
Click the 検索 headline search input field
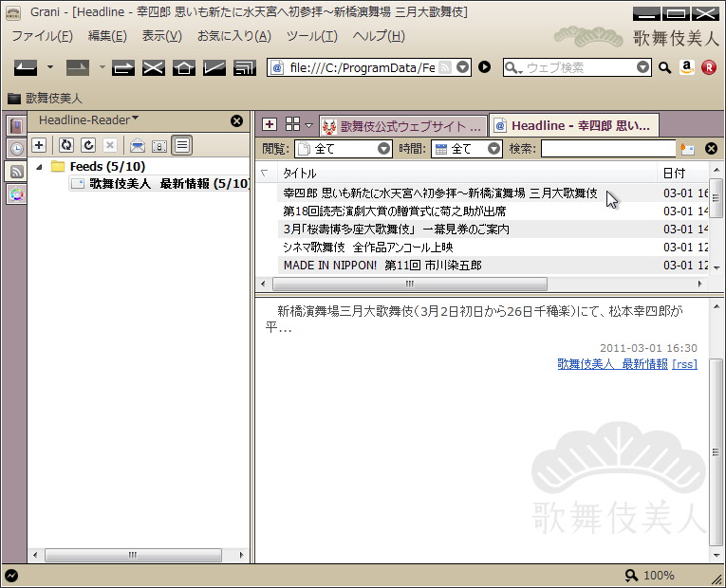[608, 149]
